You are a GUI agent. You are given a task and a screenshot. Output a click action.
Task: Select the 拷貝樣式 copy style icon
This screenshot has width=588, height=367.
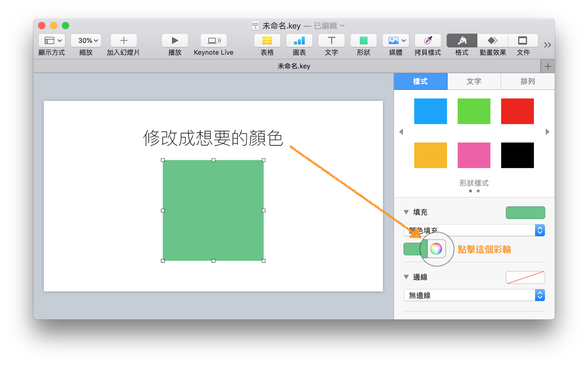[x=427, y=40]
